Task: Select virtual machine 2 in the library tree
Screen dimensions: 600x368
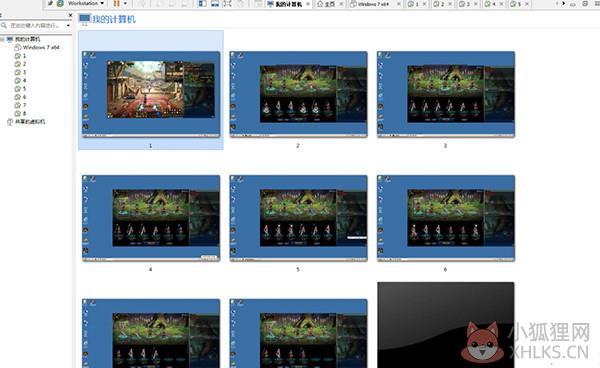Action: coord(24,64)
